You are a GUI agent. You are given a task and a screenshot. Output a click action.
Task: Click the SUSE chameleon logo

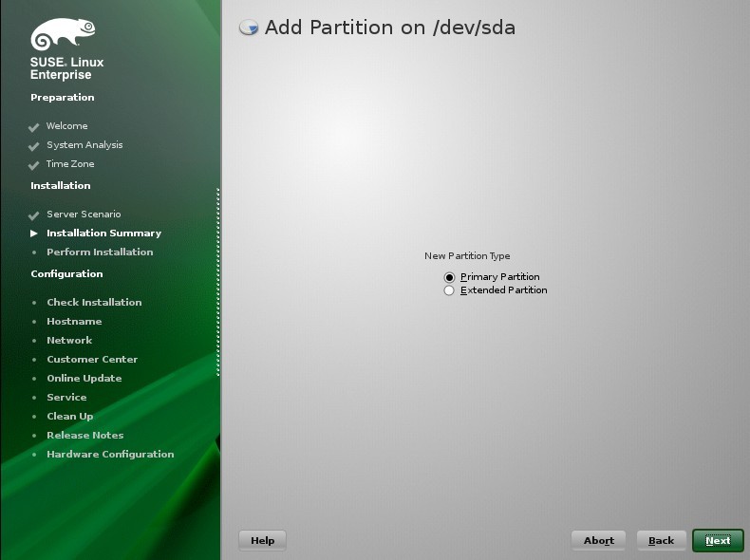pyautogui.click(x=63, y=34)
